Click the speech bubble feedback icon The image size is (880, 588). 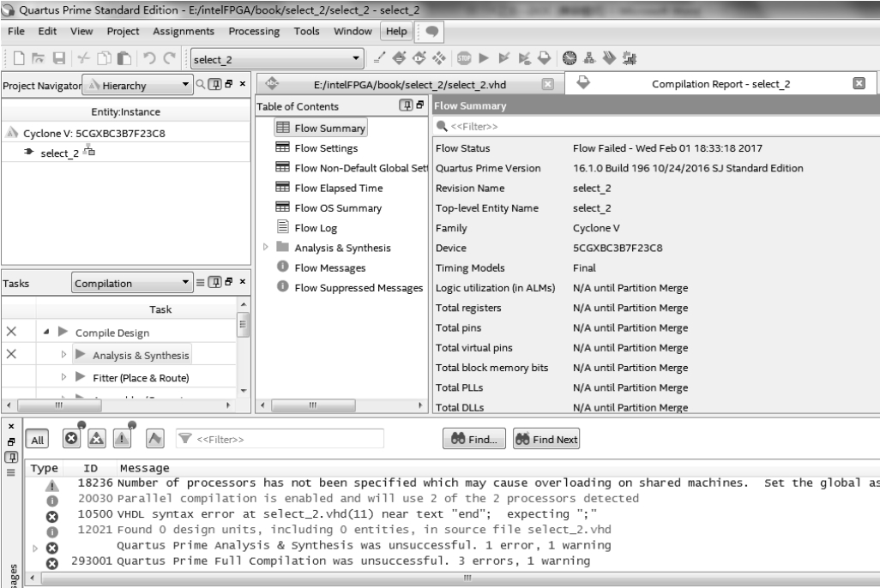pyautogui.click(x=431, y=32)
